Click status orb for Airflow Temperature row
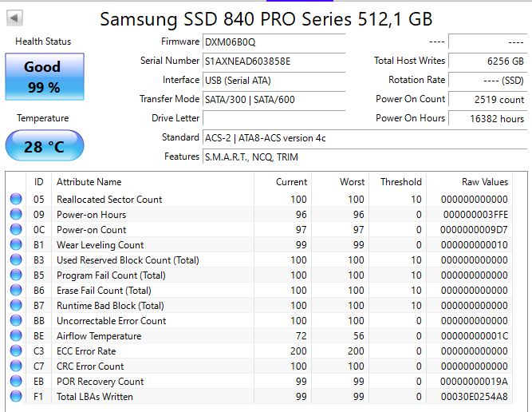532x412 pixels. click(16, 336)
